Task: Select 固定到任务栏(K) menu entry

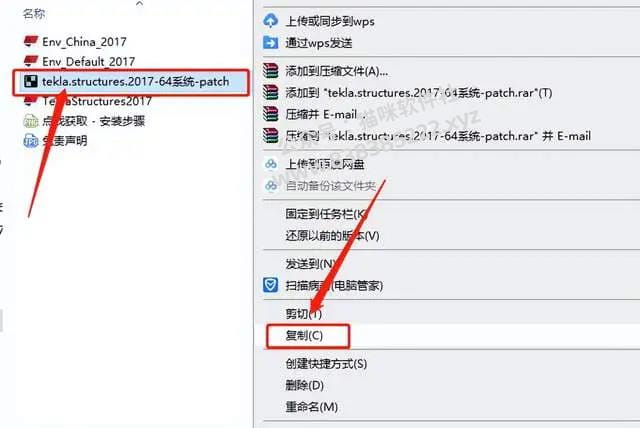Action: (326, 213)
